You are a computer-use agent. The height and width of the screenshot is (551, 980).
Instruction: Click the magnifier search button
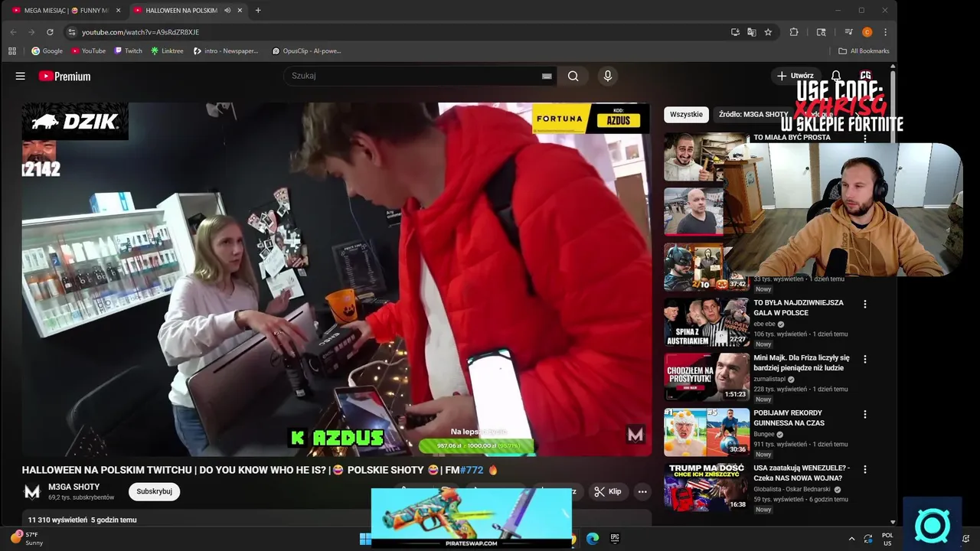point(573,76)
